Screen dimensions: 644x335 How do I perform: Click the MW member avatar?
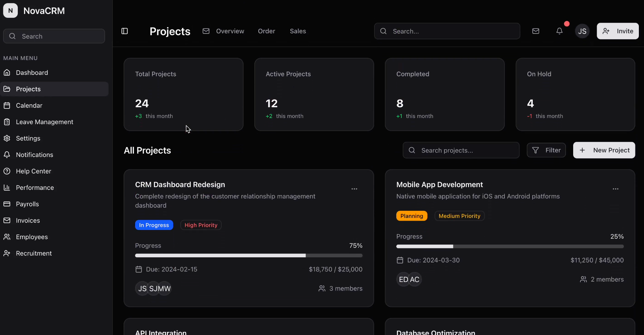click(x=165, y=288)
